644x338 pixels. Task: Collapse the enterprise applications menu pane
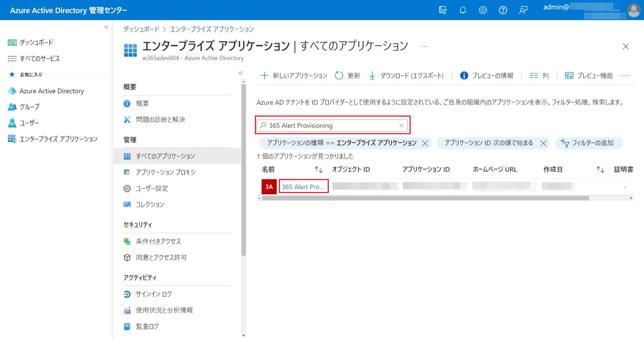[241, 73]
